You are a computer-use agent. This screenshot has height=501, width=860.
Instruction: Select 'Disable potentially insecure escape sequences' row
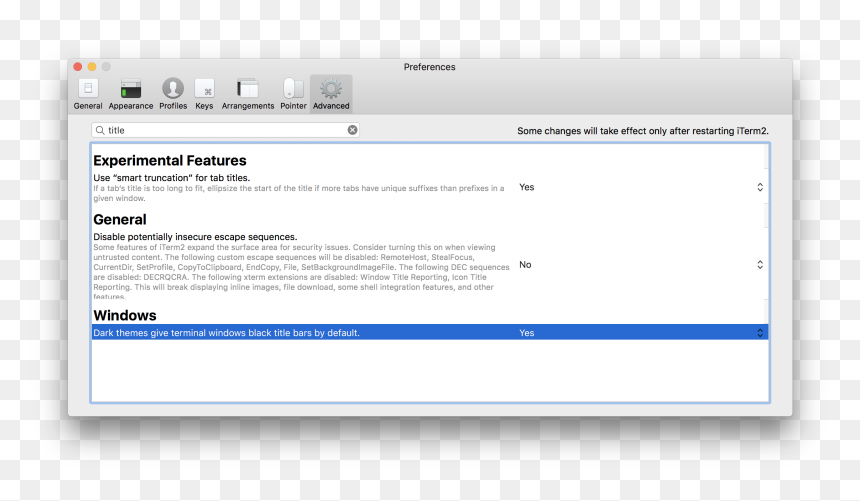tap(429, 266)
